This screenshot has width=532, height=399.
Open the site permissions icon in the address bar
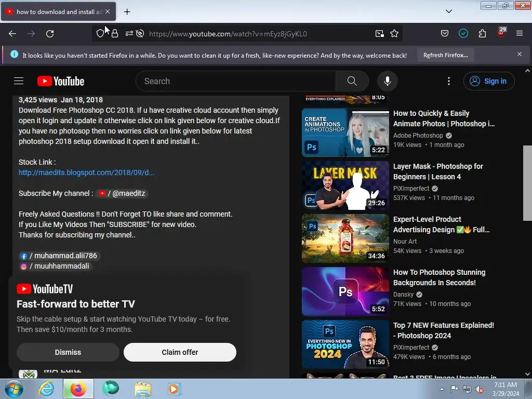pyautogui.click(x=129, y=34)
